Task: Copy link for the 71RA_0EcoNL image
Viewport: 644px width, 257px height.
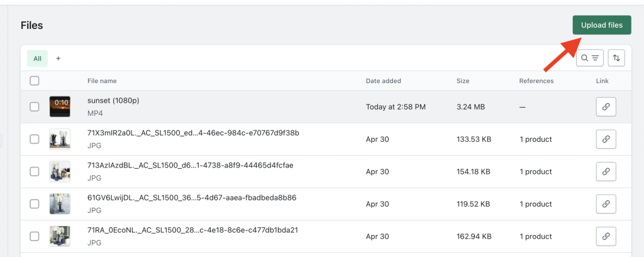Action: (x=606, y=236)
